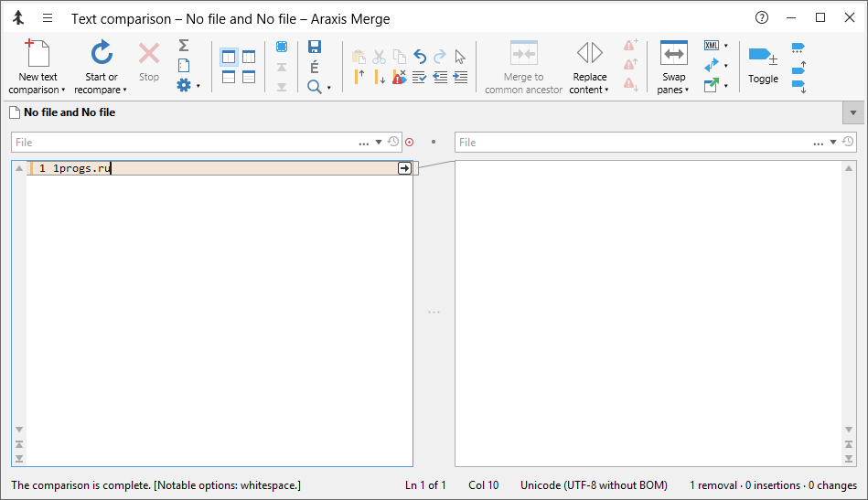Click right pane history clock icon
Screen dimensions: 868x500
(848, 142)
